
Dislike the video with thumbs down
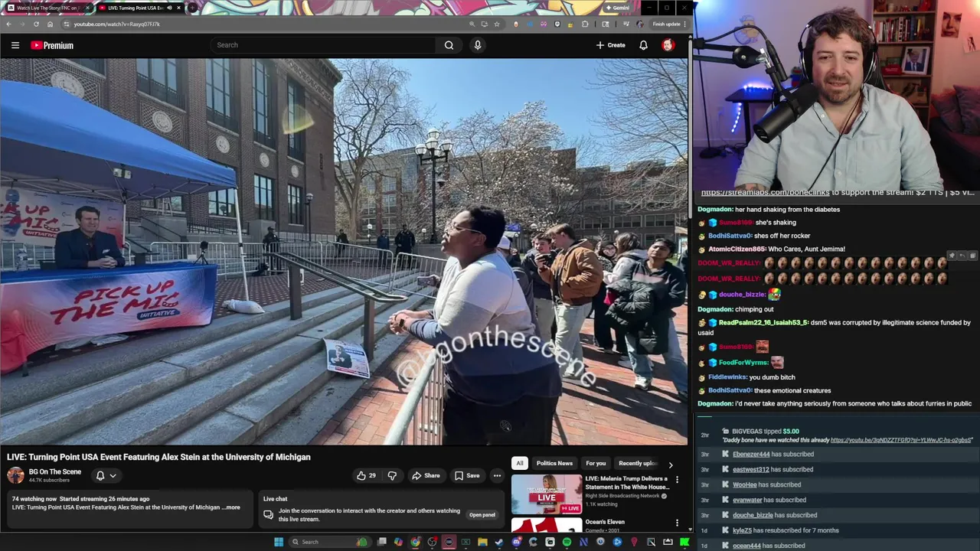[x=392, y=476]
